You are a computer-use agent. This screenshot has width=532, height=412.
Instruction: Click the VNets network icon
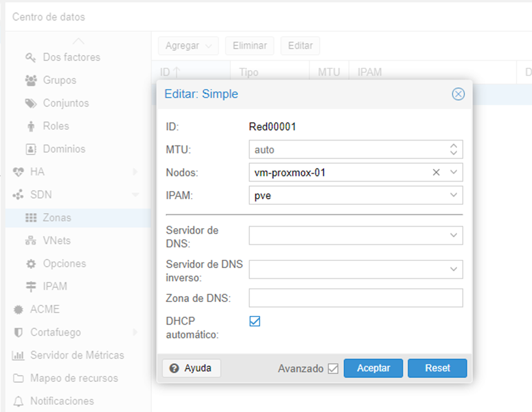point(31,240)
